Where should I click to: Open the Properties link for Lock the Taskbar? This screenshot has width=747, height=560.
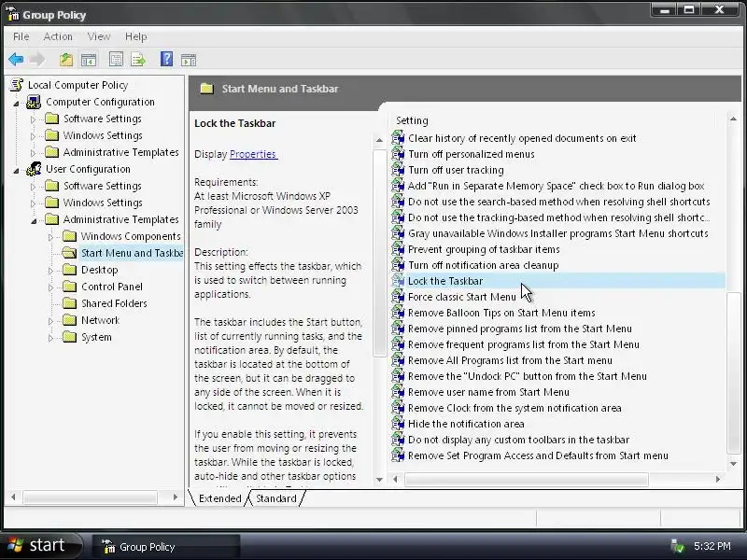click(x=253, y=154)
